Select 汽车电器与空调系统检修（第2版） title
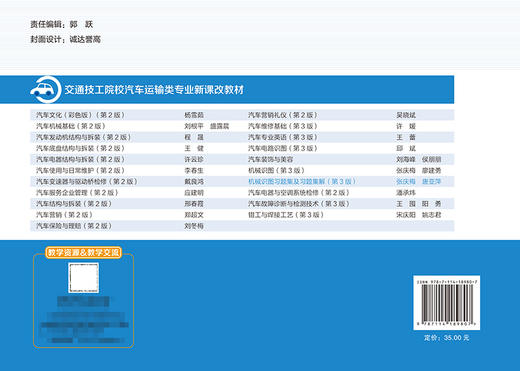The height and width of the screenshot is (371, 520). click(x=299, y=193)
